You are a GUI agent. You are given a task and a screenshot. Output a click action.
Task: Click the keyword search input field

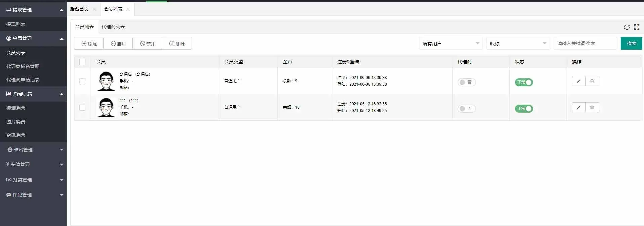coord(585,44)
